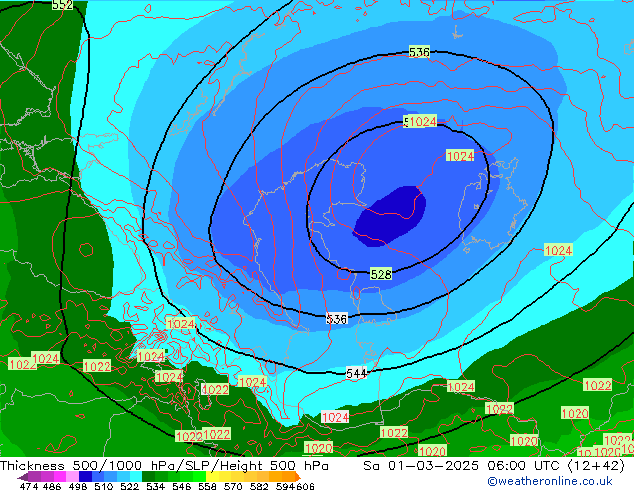Pick the darkest green legend swatch

[148, 476]
